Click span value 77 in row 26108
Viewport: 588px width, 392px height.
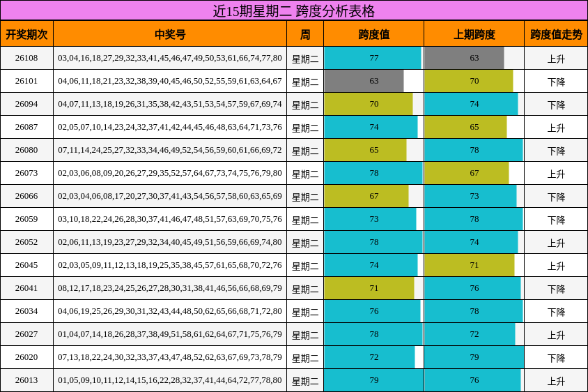coord(374,58)
